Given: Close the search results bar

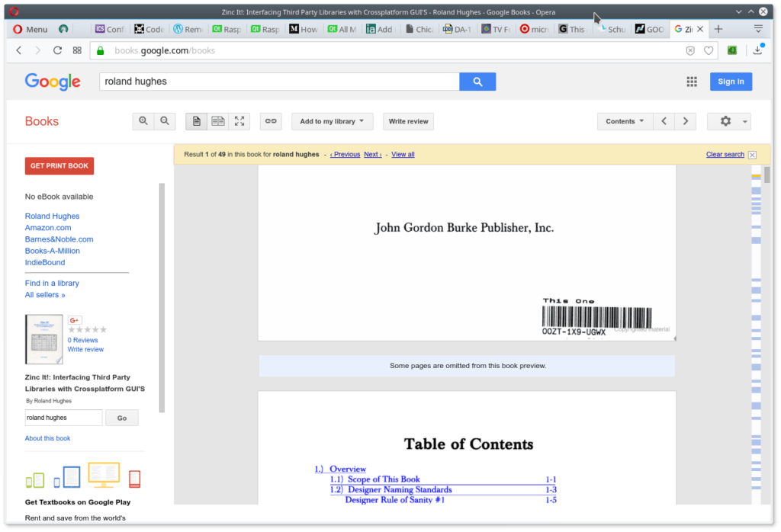Looking at the screenshot, I should point(753,155).
